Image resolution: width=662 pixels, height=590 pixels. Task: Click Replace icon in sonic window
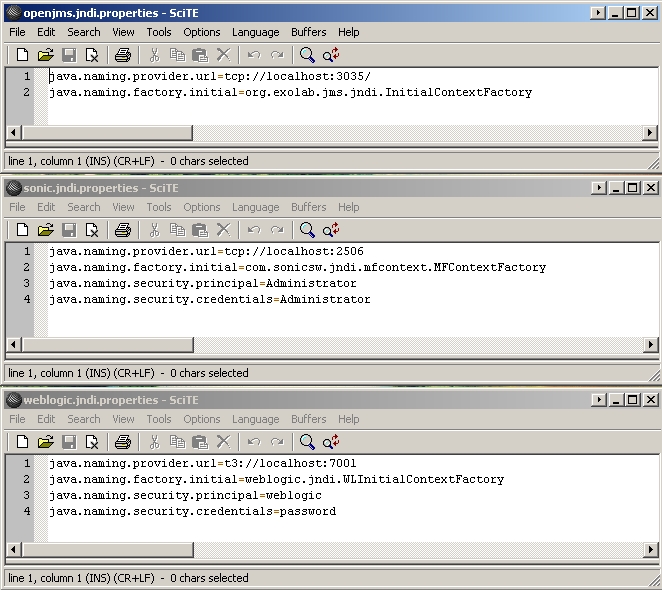(331, 230)
